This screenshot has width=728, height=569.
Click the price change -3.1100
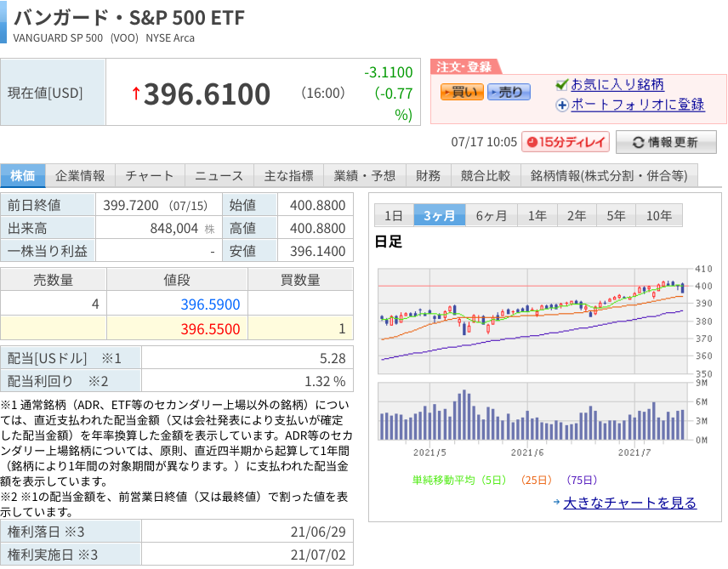[x=389, y=72]
